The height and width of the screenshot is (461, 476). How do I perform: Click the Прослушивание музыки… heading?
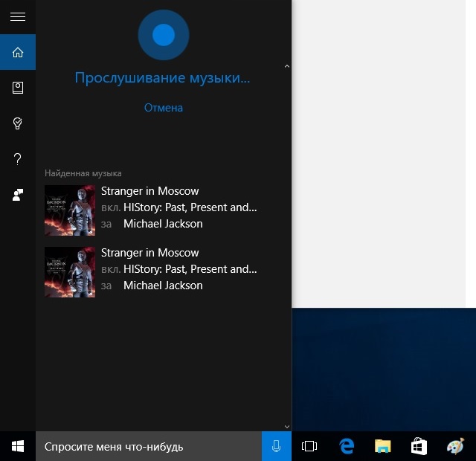pos(162,78)
